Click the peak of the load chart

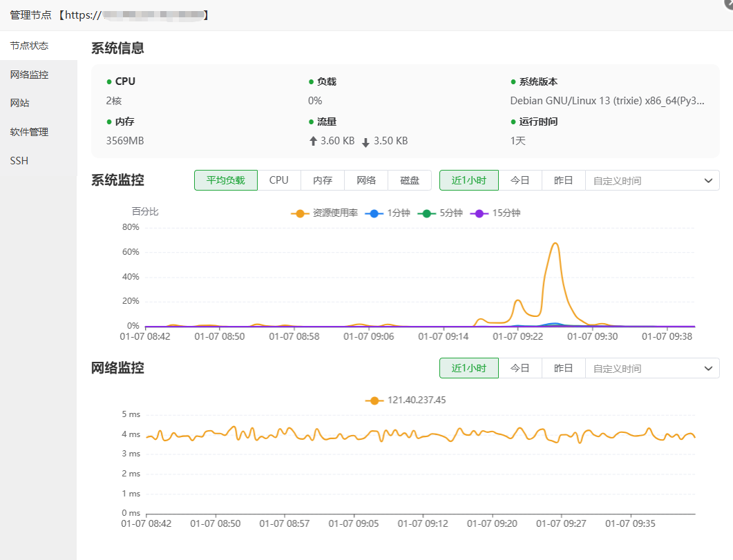pyautogui.click(x=555, y=243)
